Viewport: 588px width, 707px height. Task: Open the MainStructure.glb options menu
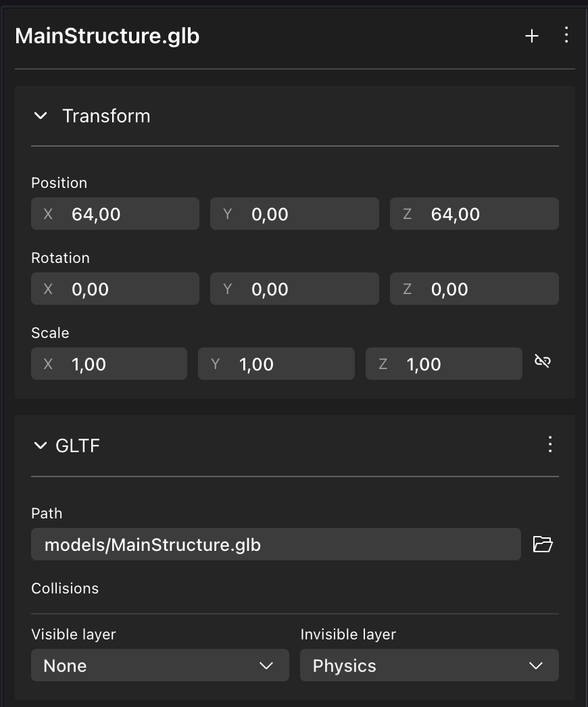tap(566, 36)
